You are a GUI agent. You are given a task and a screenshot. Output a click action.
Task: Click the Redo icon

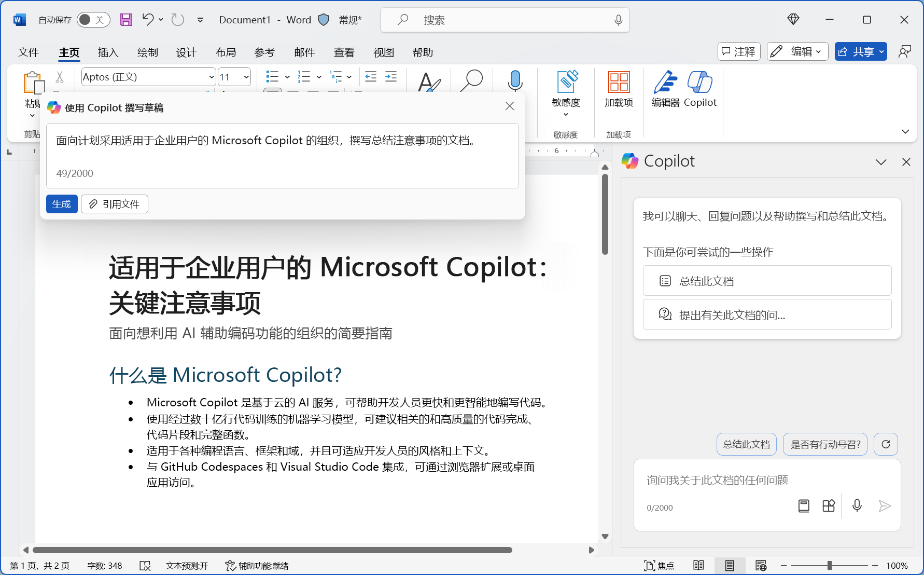(178, 20)
